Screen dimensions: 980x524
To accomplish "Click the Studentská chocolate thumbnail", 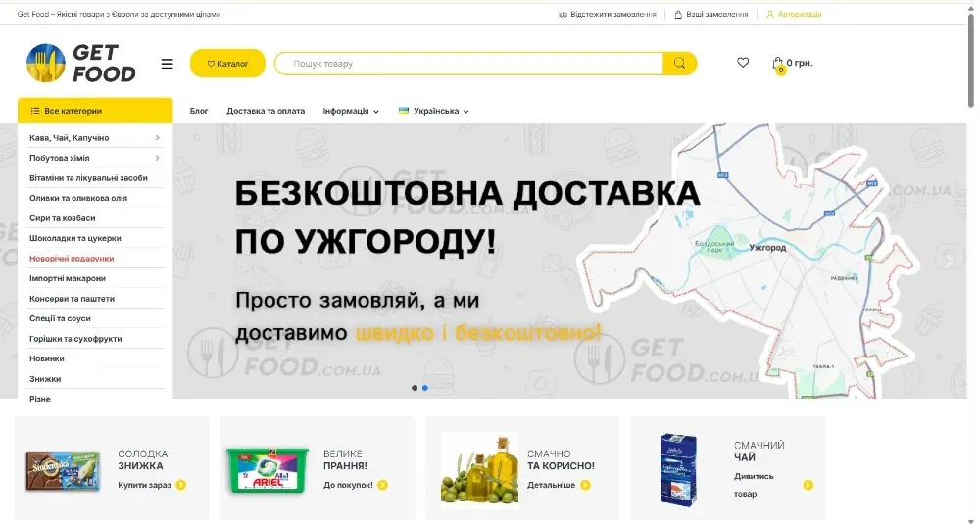I will pos(63,471).
